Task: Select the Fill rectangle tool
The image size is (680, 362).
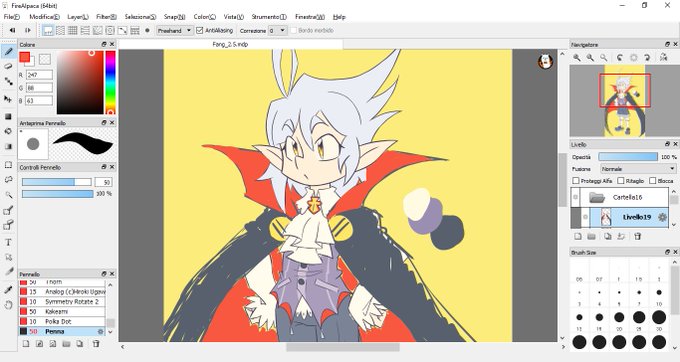Action: tap(8, 116)
